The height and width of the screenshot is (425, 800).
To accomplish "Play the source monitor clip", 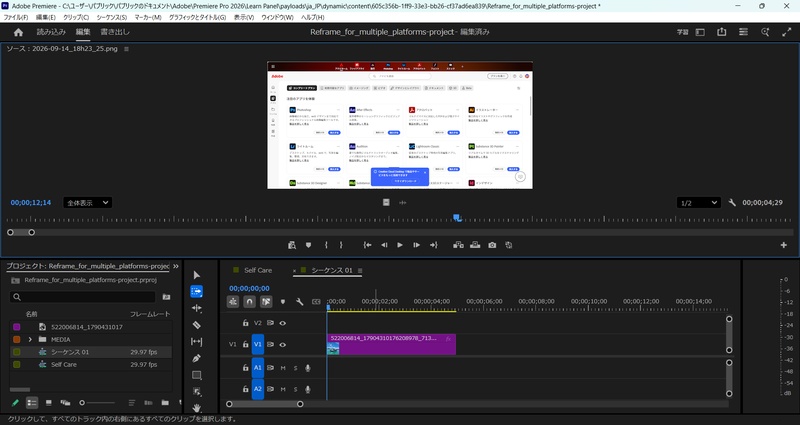I will pos(400,245).
